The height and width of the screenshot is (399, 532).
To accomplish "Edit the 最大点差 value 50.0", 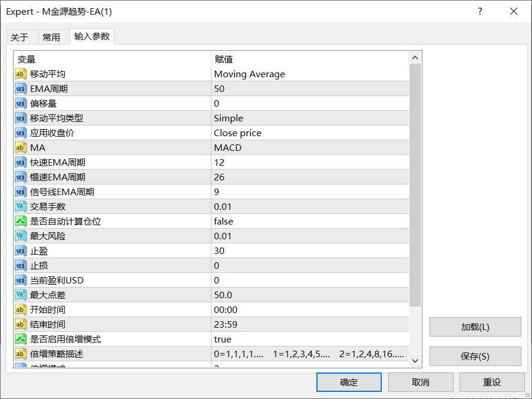I will click(x=310, y=295).
